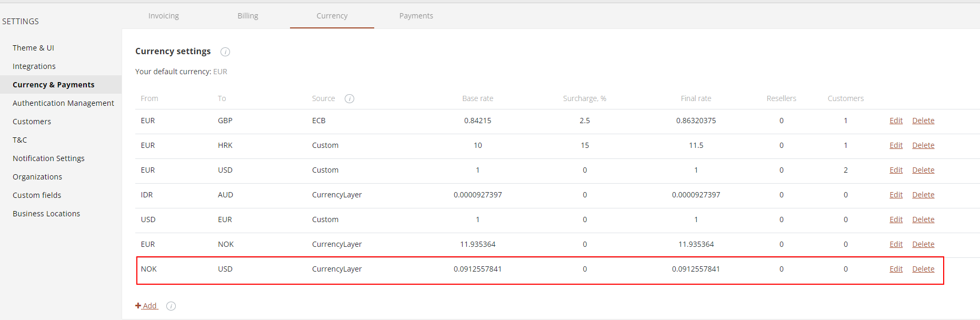
Task: Delete the NOK to USD rate
Action: click(923, 269)
